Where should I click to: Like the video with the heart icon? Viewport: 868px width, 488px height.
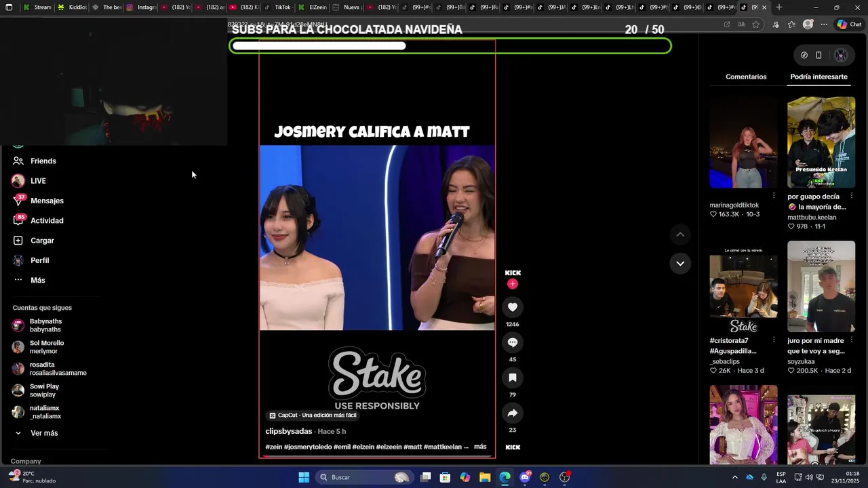click(513, 307)
